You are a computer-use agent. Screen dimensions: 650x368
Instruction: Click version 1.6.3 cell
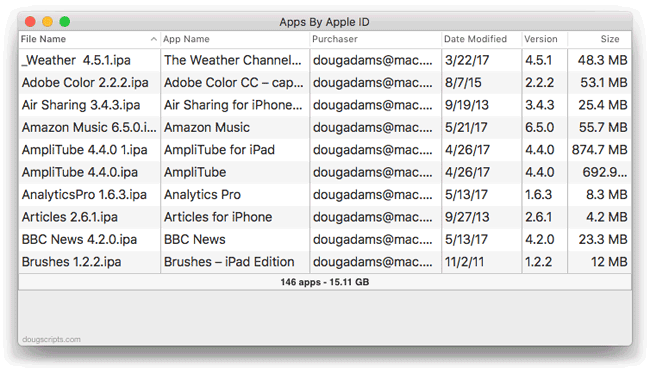pyautogui.click(x=544, y=194)
